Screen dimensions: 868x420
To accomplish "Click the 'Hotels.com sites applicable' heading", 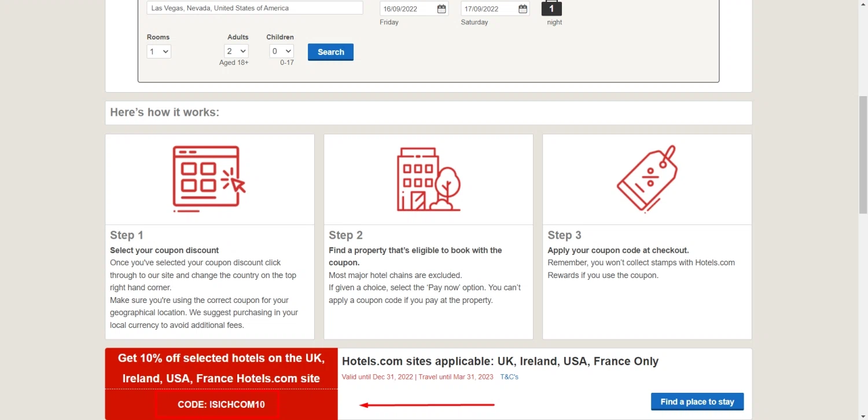I will click(x=500, y=361).
